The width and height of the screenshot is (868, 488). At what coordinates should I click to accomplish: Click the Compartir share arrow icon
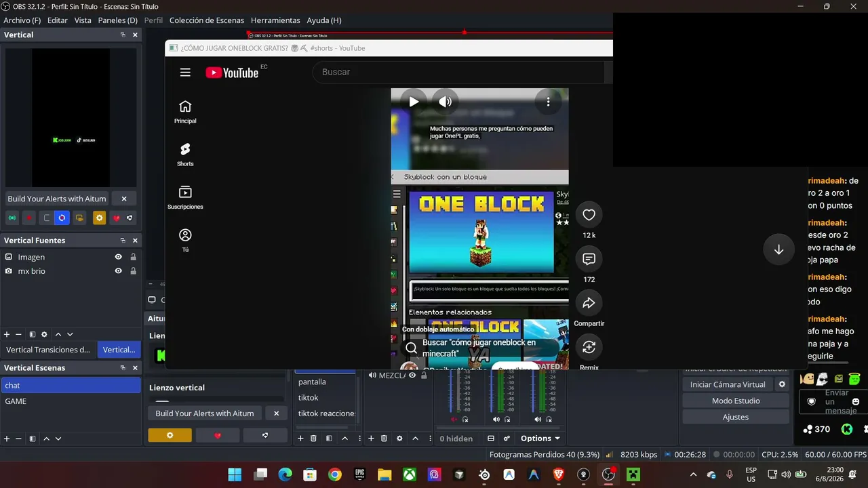coord(589,303)
